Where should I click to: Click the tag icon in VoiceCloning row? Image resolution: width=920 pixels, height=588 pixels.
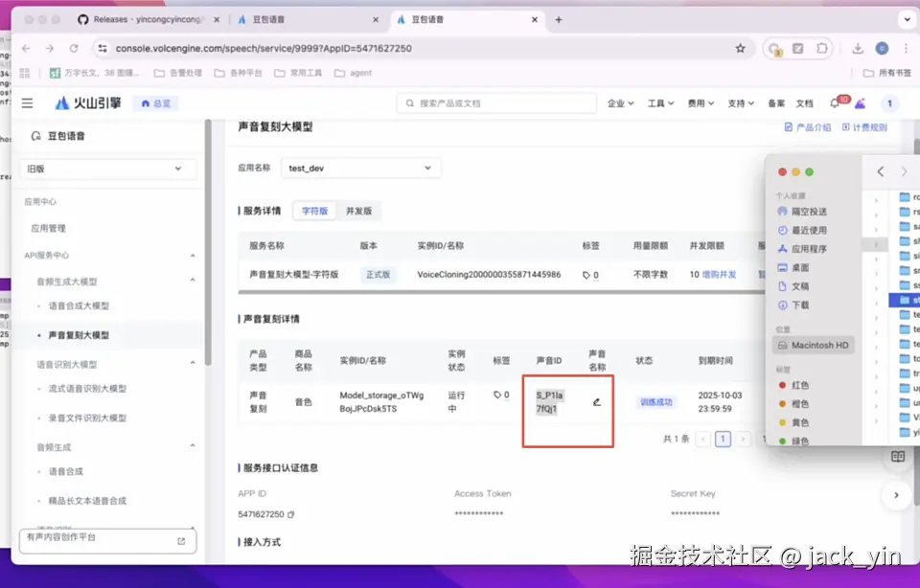[x=586, y=275]
